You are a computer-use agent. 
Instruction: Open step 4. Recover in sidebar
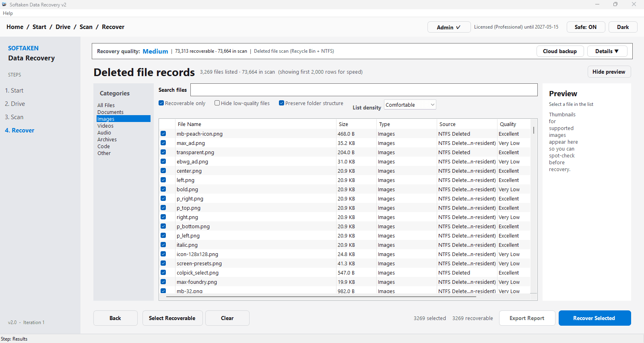point(19,130)
